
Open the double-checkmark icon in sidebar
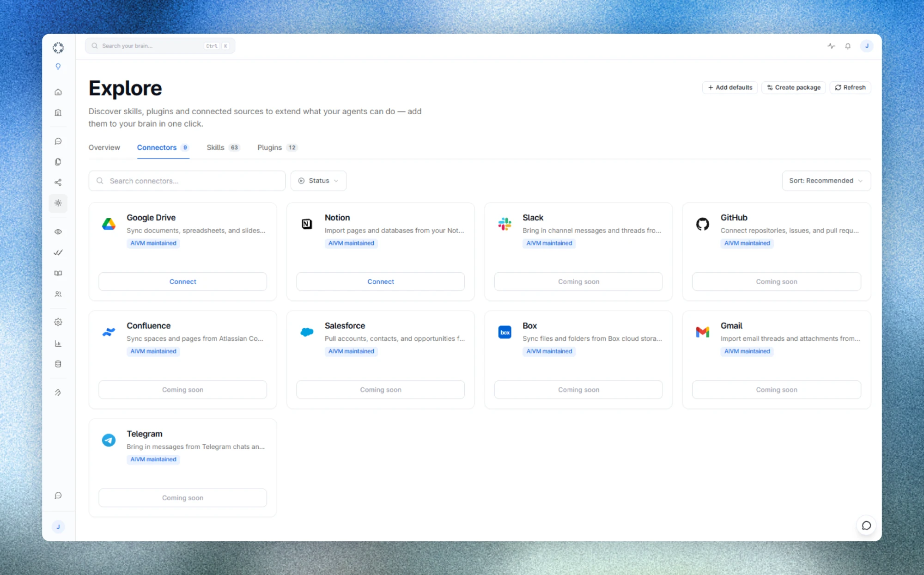pos(58,252)
